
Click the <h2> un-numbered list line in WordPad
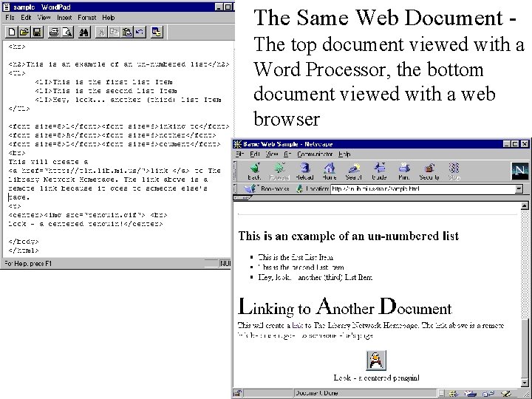pyautogui.click(x=119, y=64)
